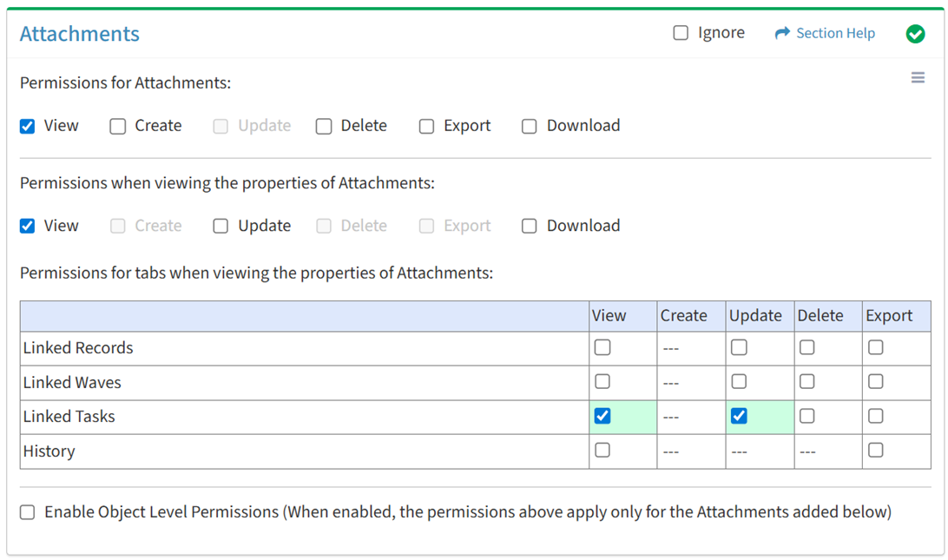Click the Create column header
The image size is (948, 560).
pos(684,316)
